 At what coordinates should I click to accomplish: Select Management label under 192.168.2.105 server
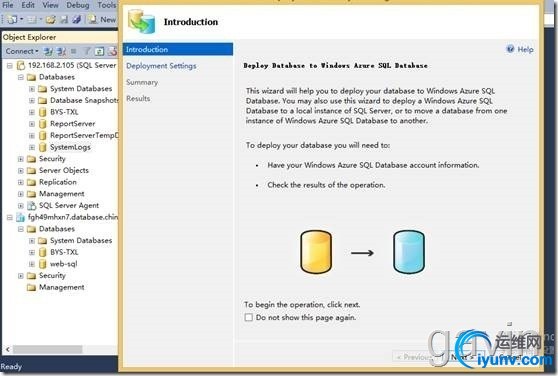(x=62, y=194)
